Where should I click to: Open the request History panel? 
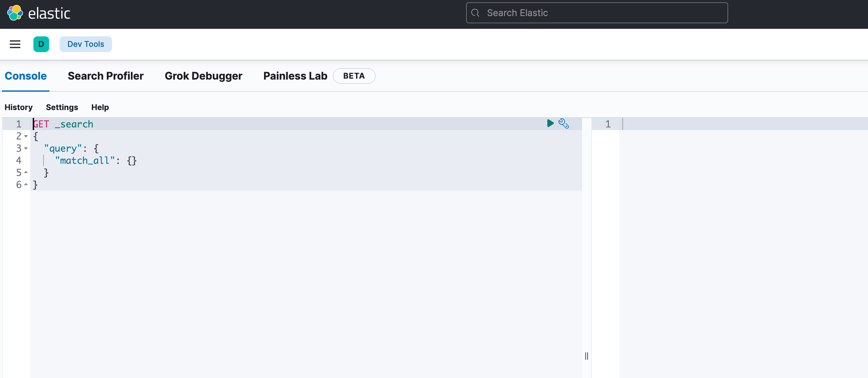19,107
